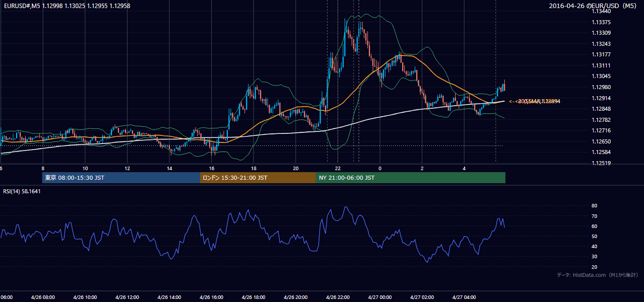Select the 東京 08:00-15:30 JST session bar

(121, 178)
